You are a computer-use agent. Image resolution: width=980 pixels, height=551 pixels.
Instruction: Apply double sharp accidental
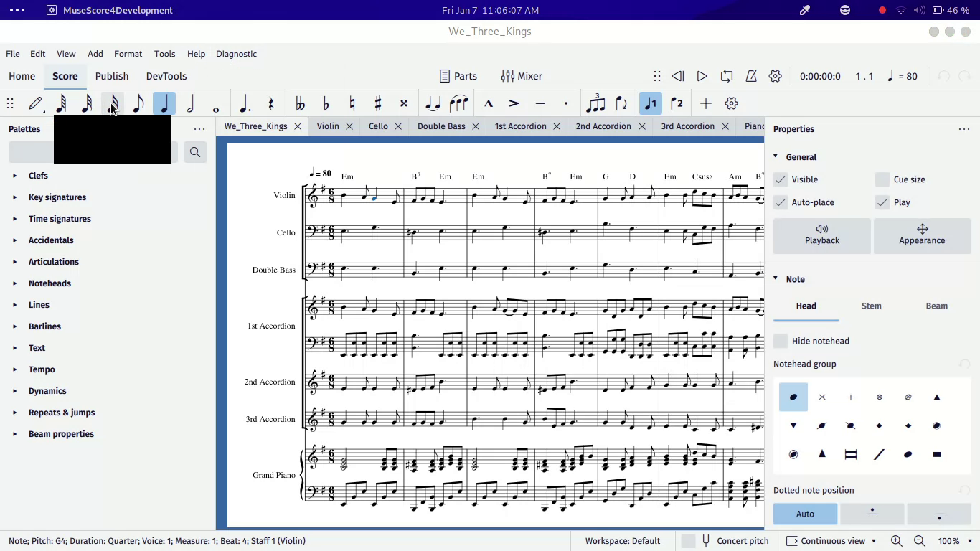[x=403, y=103]
